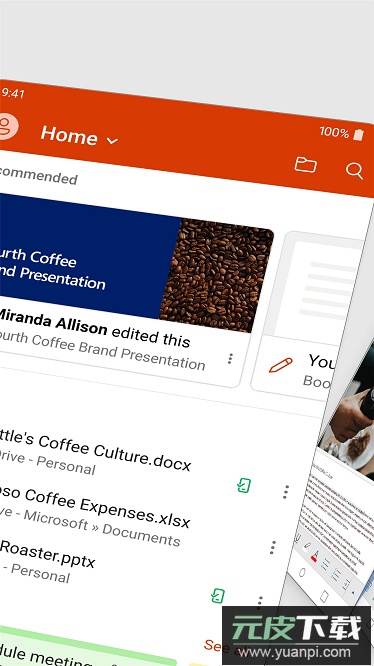This screenshot has height=666, width=374.
Task: Tap the pencil edit icon on second card
Action: (x=281, y=365)
